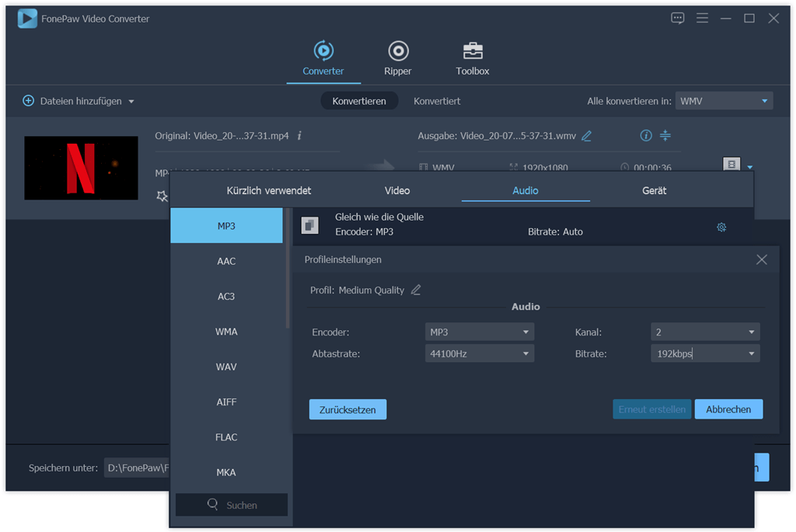Screen dimensions: 796x532
Task: Select the Audio format tab
Action: click(x=525, y=191)
